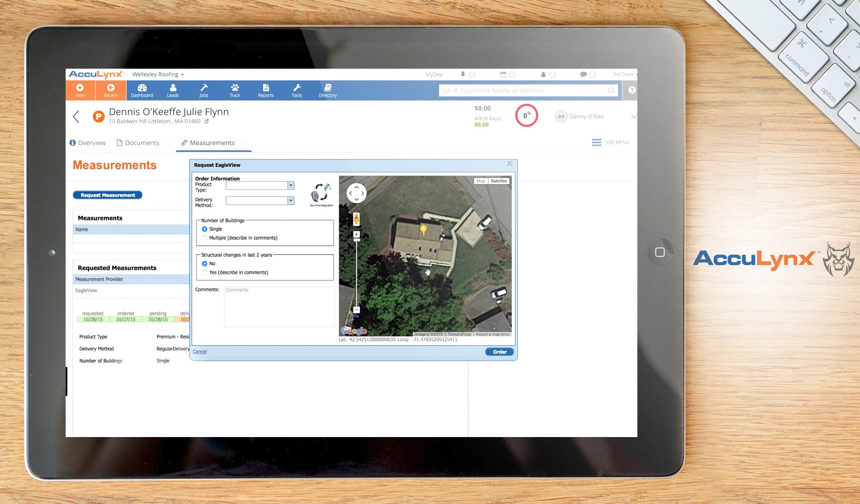Viewport: 860px width, 504px height.
Task: Click Order to submit EagleView request
Action: coord(499,351)
